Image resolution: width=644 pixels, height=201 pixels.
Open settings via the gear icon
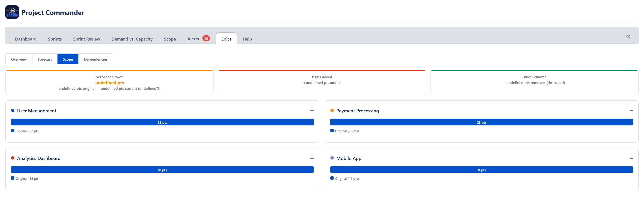click(628, 37)
